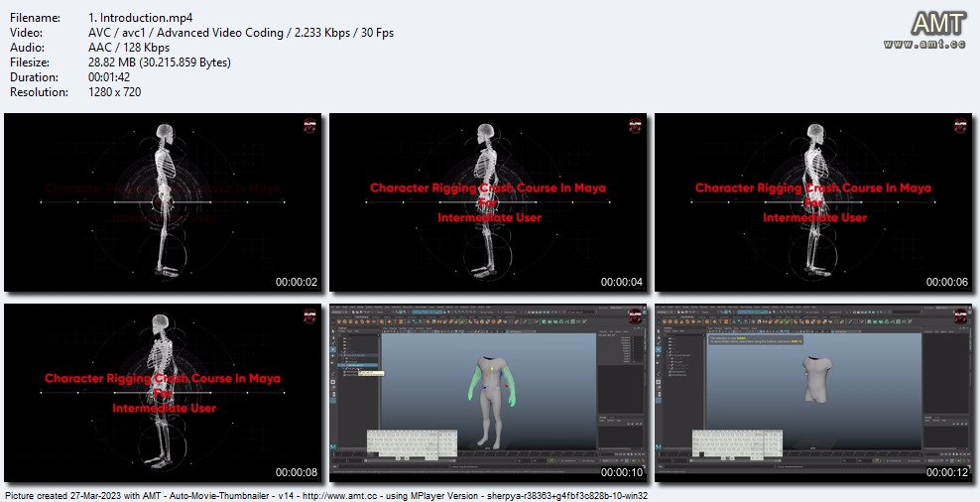980x502 pixels.
Task: Click the filesize value "28.82 MB"
Action: click(113, 63)
